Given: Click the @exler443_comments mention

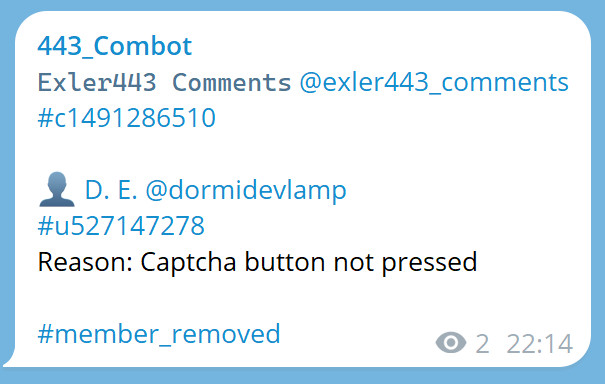Looking at the screenshot, I should (434, 82).
